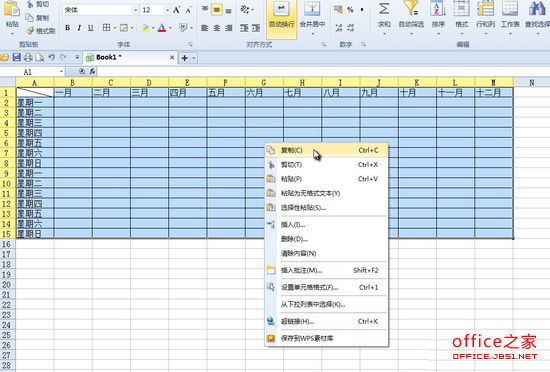Select column N header
550x372 pixels.
[532, 83]
